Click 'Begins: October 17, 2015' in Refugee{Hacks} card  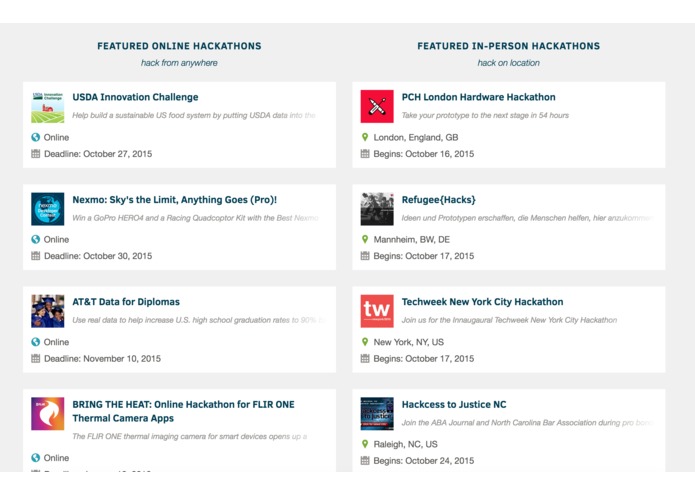(x=424, y=256)
